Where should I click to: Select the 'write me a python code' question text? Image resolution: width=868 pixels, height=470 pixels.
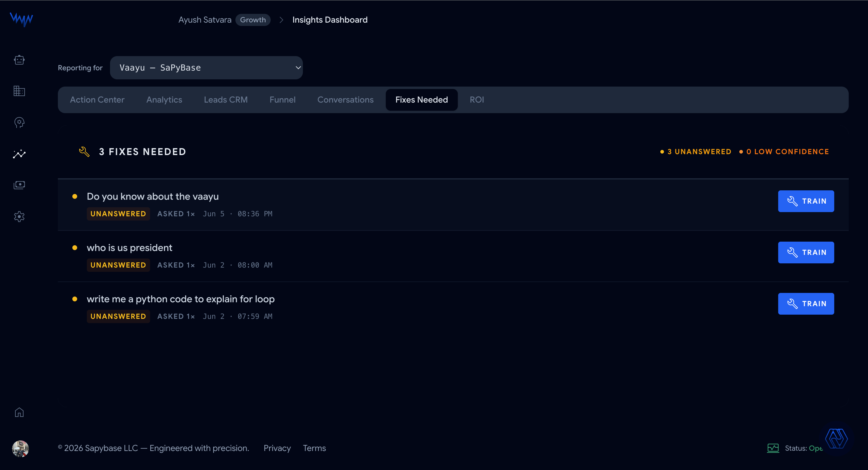pyautogui.click(x=181, y=299)
